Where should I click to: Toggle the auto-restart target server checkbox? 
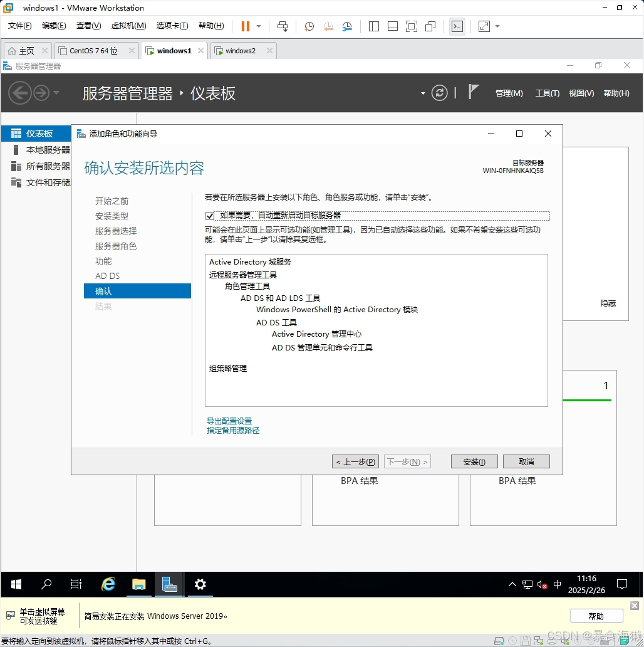[x=210, y=216]
